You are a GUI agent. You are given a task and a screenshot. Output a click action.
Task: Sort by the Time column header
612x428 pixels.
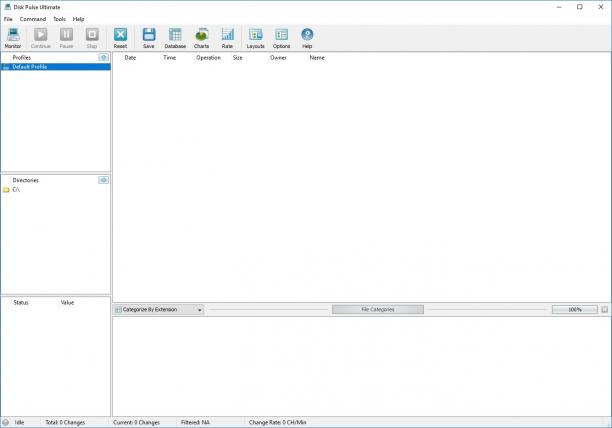pyautogui.click(x=169, y=57)
